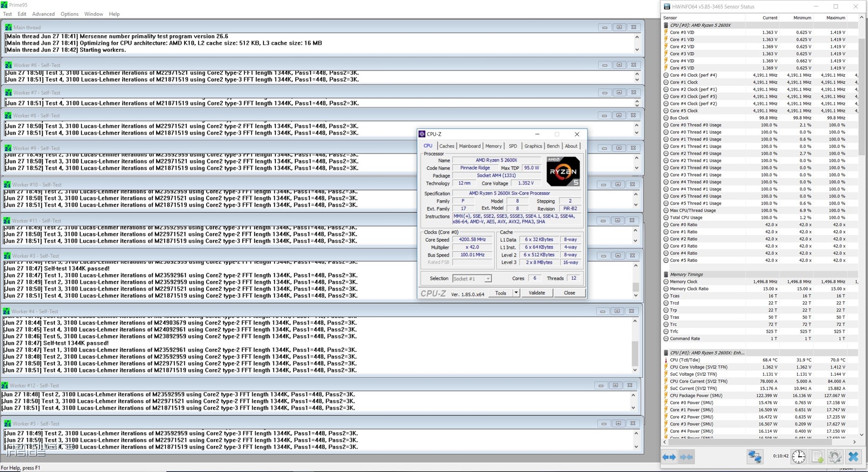Click the Worker #5 window icon
This screenshot has width=868, height=472.
(7, 424)
